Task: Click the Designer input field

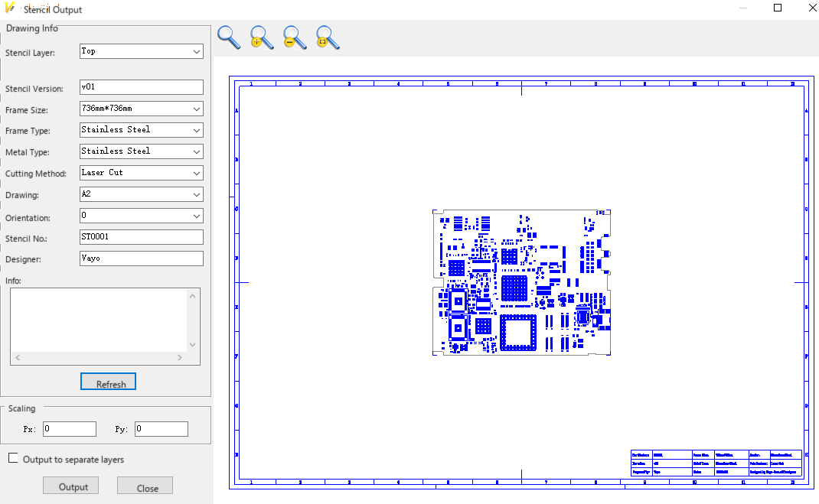Action: point(141,259)
